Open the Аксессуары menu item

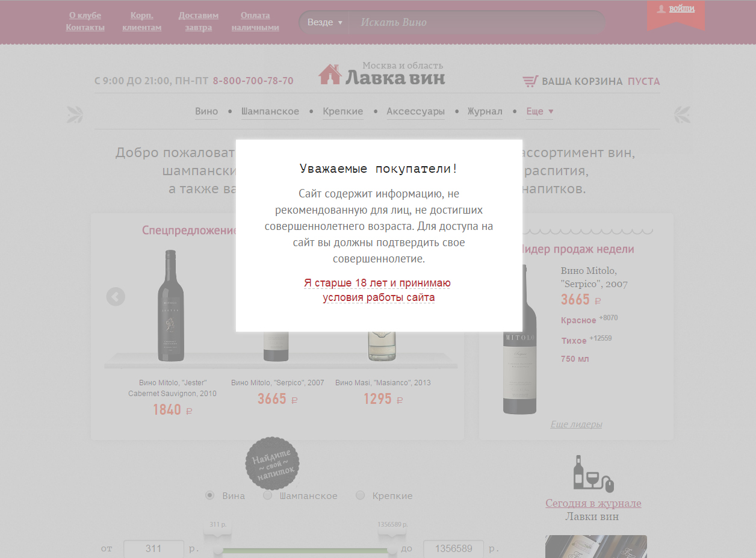point(415,111)
